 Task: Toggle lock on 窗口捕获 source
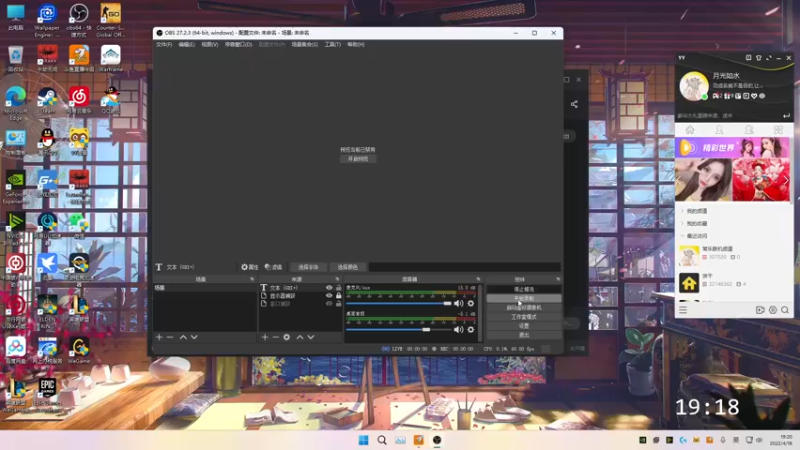339,304
